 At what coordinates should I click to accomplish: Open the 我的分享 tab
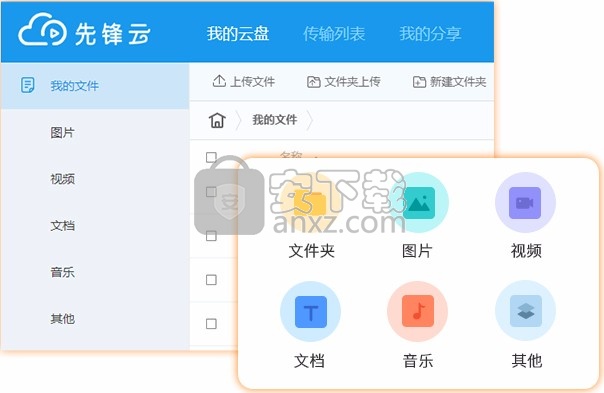pos(430,34)
